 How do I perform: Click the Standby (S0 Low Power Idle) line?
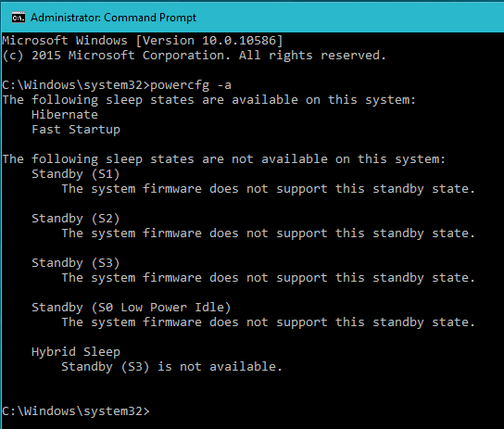pos(132,308)
